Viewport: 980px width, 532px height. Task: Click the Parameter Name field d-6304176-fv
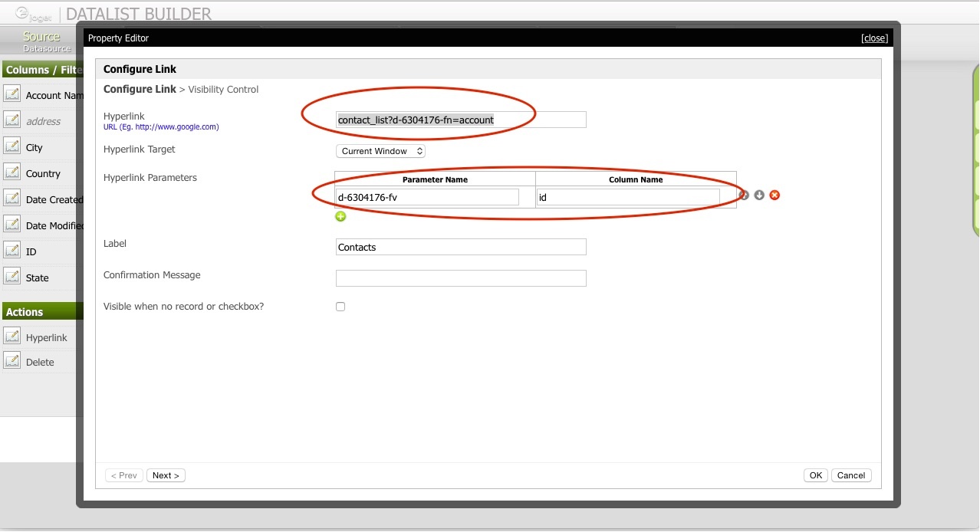427,197
